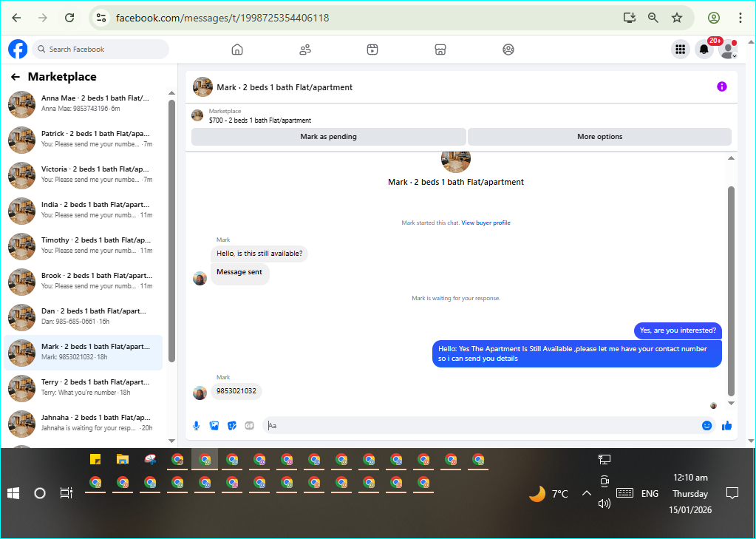Click conversation list scrollbar
Screen dimensions: 756x539
tap(171, 231)
